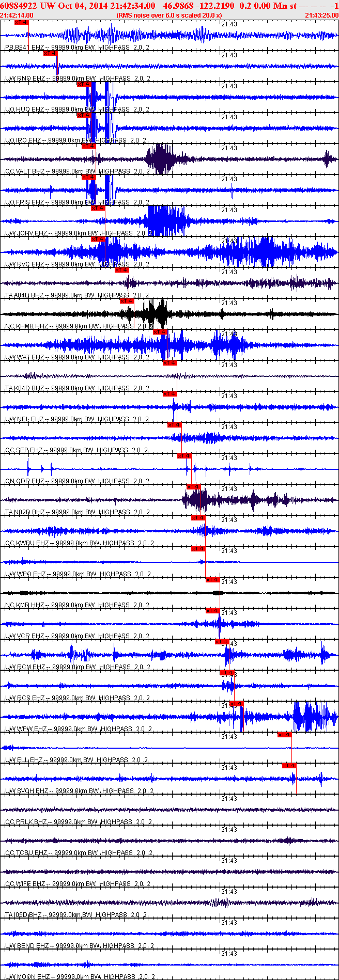Select the pick flag on NC.KHMB trace
The image size is (339, 980).
tap(127, 301)
